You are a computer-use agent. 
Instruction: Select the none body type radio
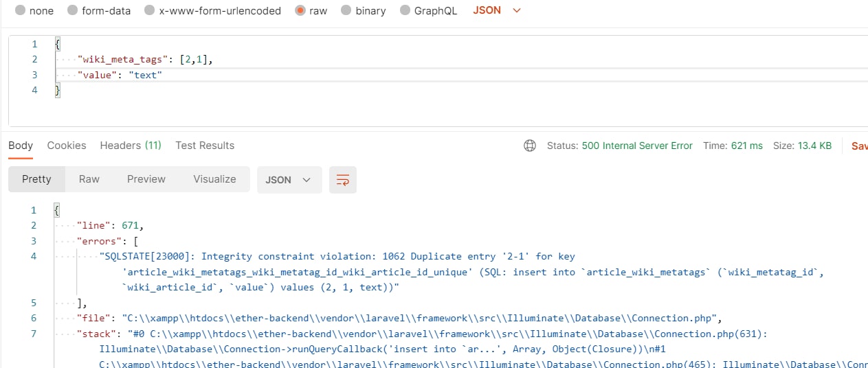point(19,11)
